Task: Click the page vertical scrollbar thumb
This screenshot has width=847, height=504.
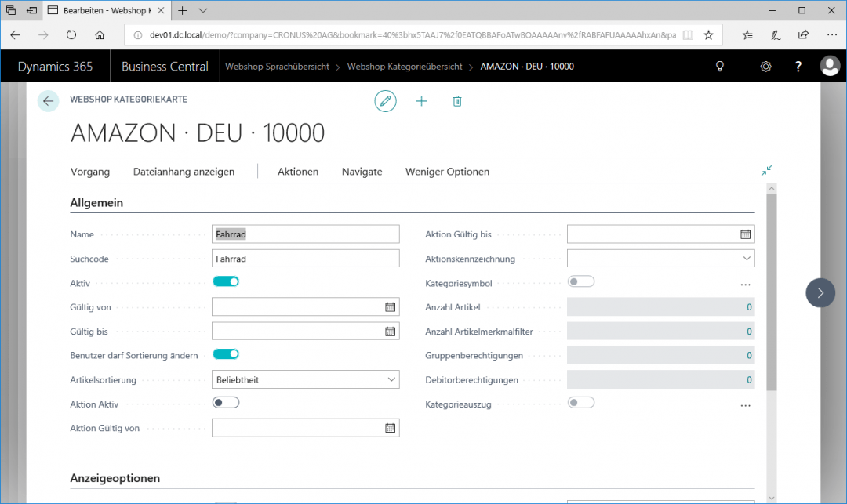Action: tap(771, 292)
